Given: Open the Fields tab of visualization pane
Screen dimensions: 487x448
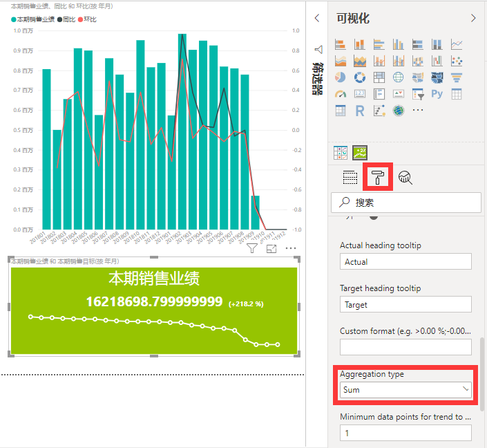Looking at the screenshot, I should 350,177.
